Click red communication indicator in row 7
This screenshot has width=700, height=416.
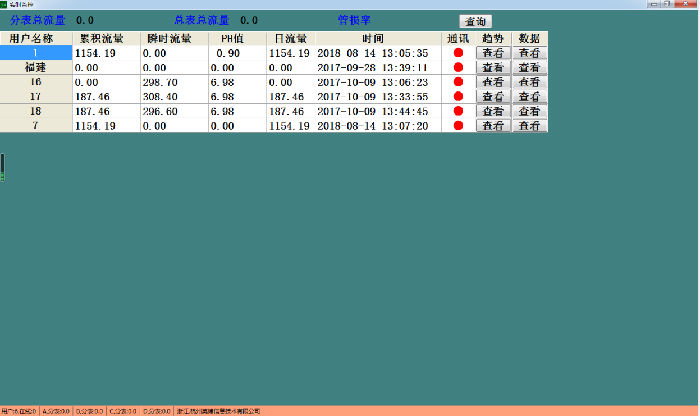coord(458,126)
